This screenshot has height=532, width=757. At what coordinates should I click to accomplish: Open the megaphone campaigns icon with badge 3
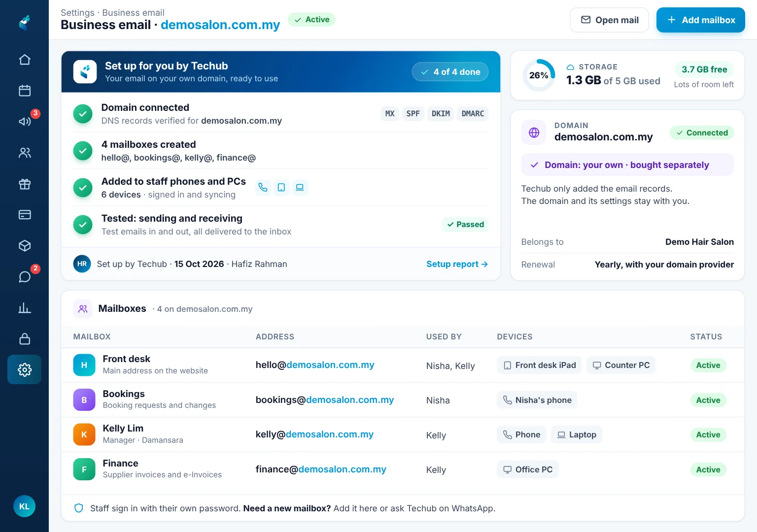tap(25, 121)
